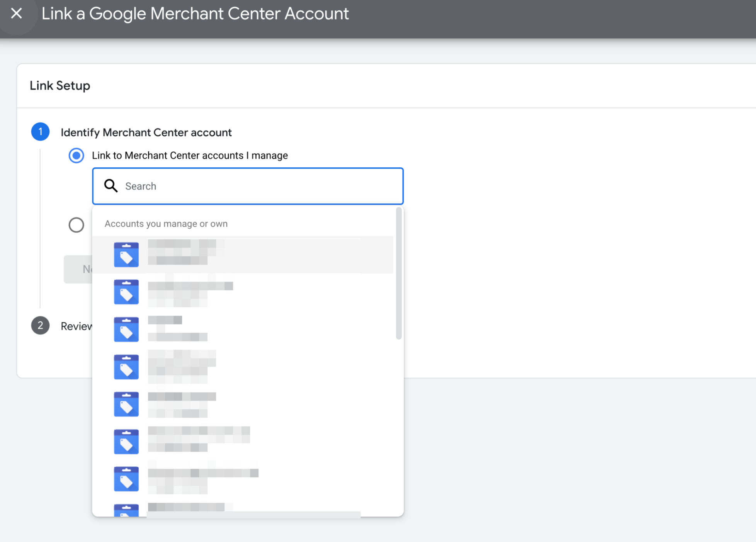Choose the sixth merchant account tag icon
The width and height of the screenshot is (756, 542).
click(126, 442)
